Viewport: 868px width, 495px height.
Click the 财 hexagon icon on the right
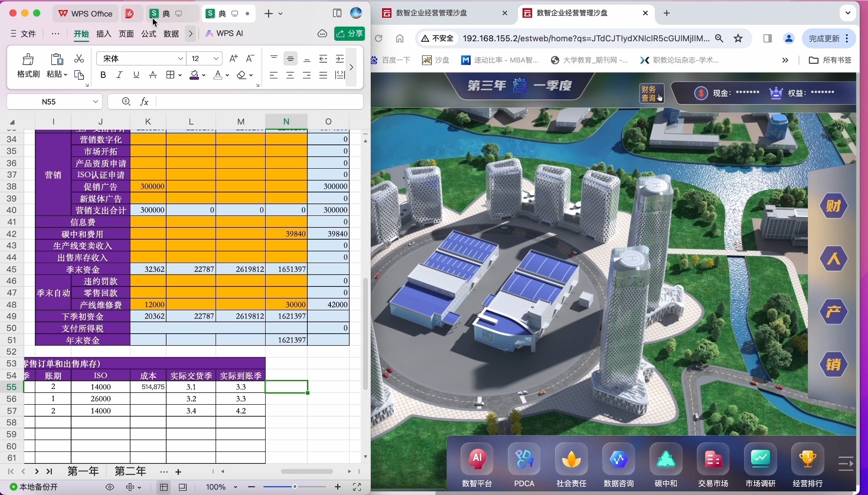click(x=834, y=206)
